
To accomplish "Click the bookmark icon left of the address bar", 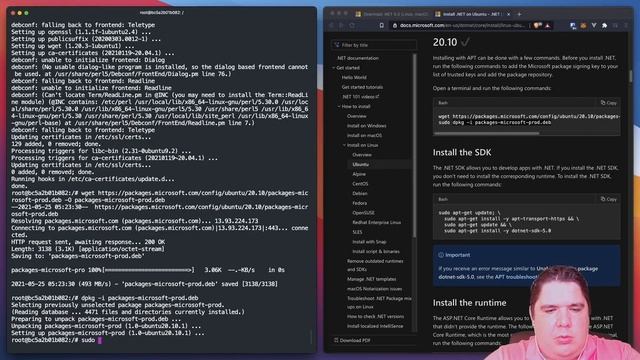I will point(382,25).
